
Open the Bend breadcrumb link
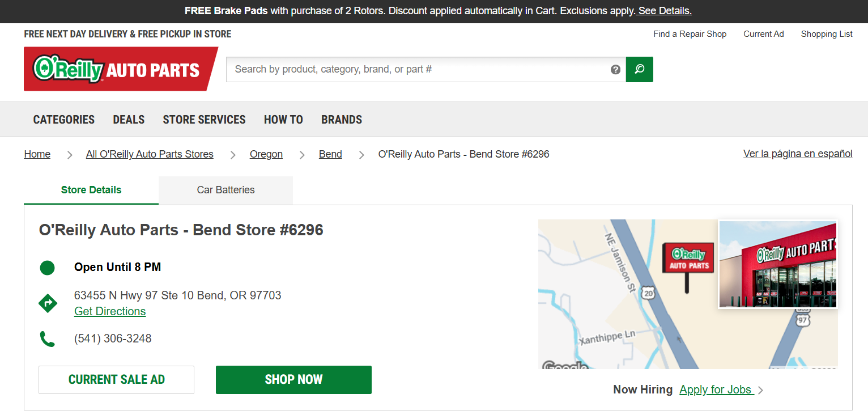click(330, 154)
